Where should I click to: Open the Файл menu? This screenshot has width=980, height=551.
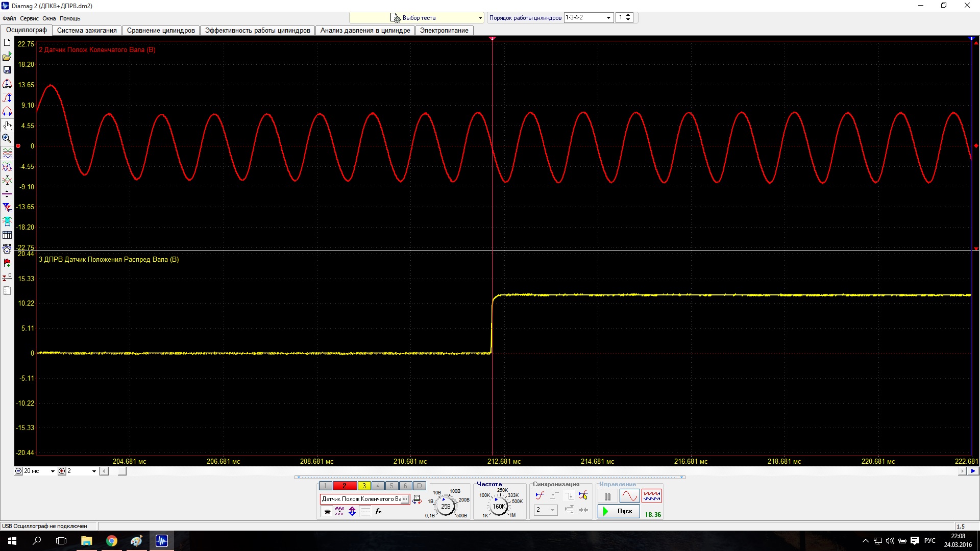click(x=9, y=18)
